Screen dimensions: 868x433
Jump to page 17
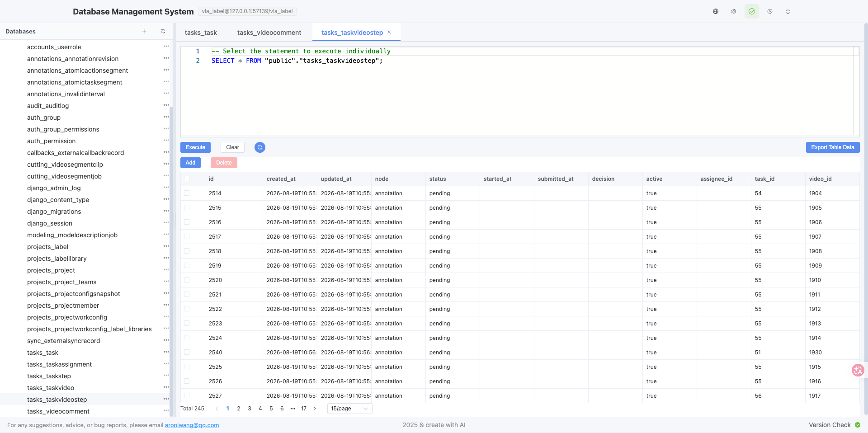304,409
